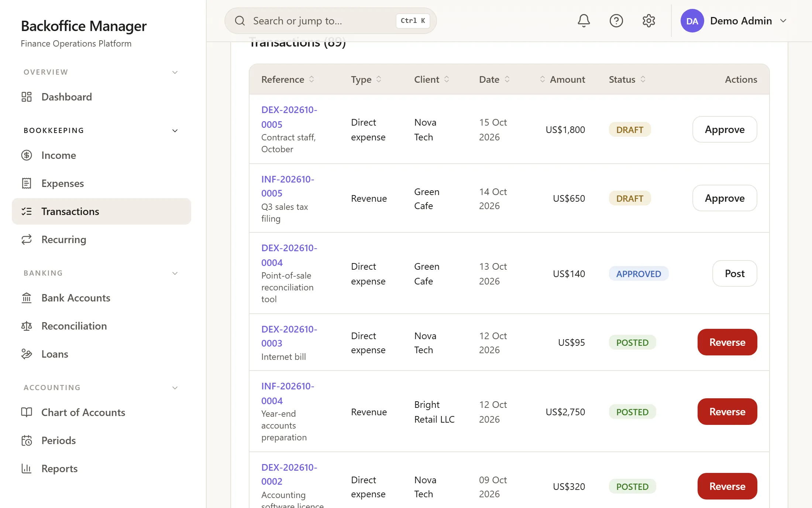
Task: Approve the Q3 sales tax filing transaction
Action: coord(725,198)
